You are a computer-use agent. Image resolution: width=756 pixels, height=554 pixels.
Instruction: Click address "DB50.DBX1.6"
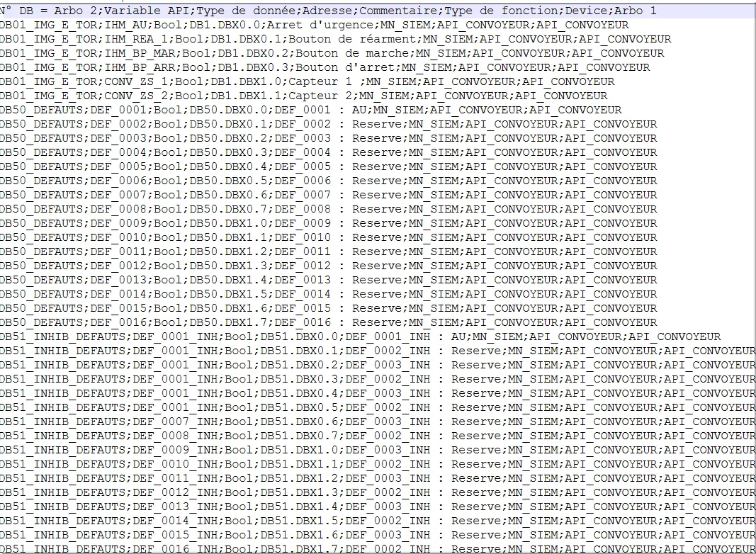pyautogui.click(x=228, y=308)
